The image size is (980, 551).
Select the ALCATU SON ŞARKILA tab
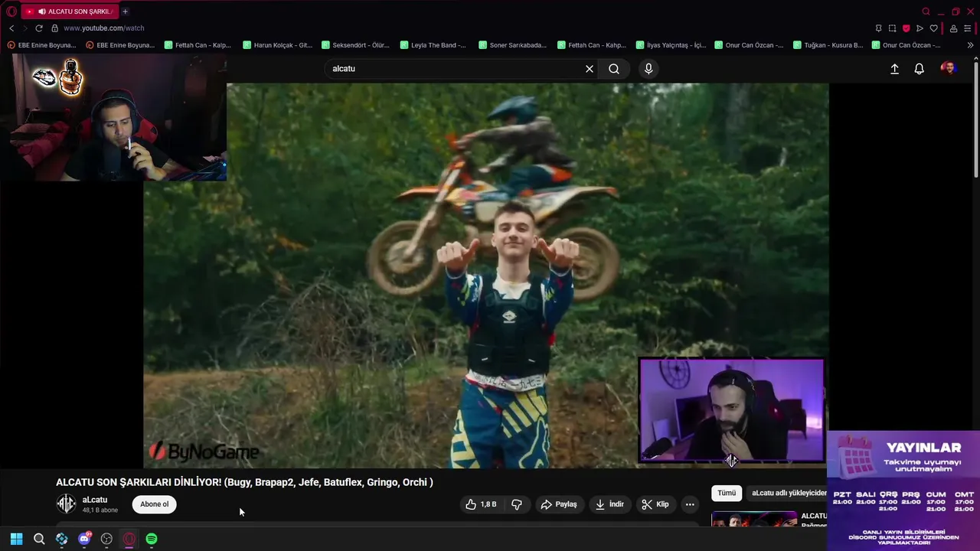click(x=69, y=11)
